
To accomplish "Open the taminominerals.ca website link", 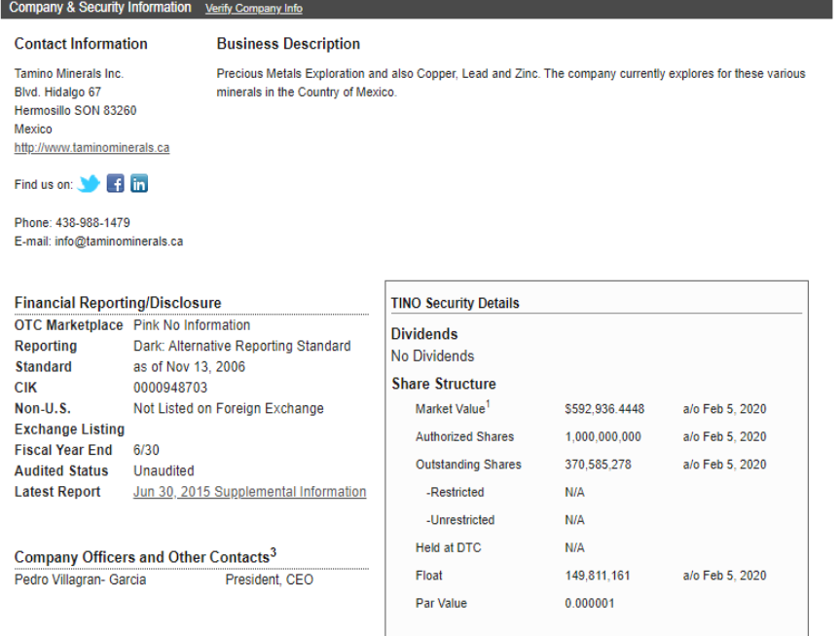I will click(91, 147).
